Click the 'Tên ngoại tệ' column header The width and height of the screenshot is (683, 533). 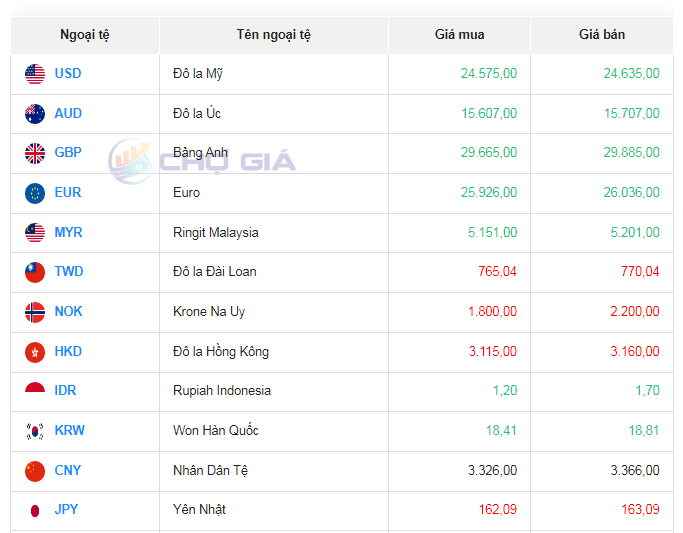coord(273,35)
